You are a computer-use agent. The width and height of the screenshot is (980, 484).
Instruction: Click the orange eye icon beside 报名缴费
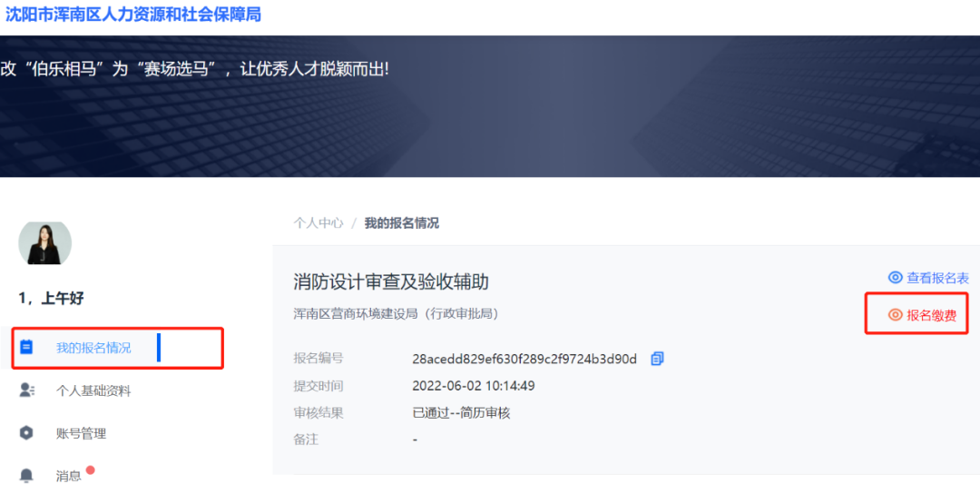coord(895,315)
